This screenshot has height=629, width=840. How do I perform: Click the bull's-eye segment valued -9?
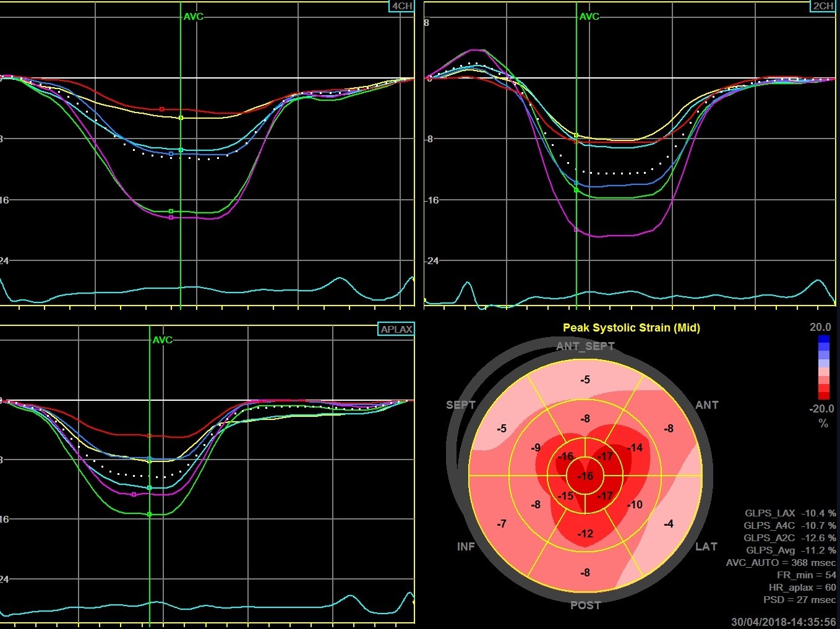(536, 448)
